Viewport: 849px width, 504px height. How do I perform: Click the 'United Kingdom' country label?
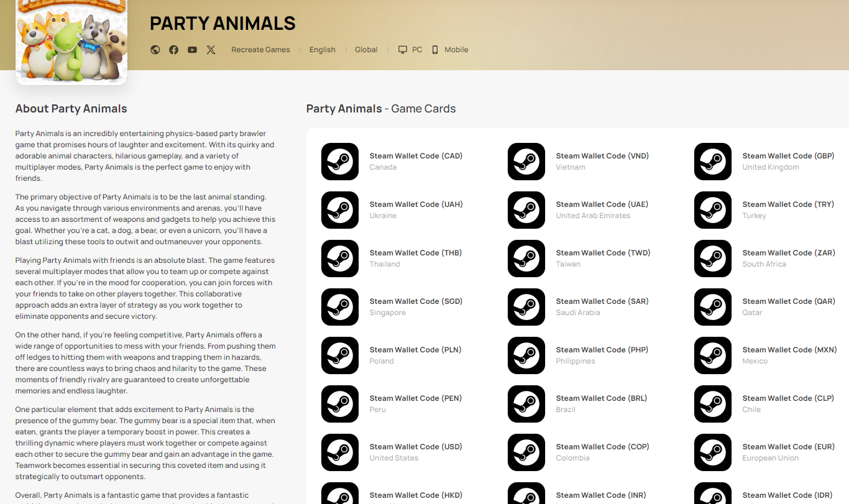[771, 167]
